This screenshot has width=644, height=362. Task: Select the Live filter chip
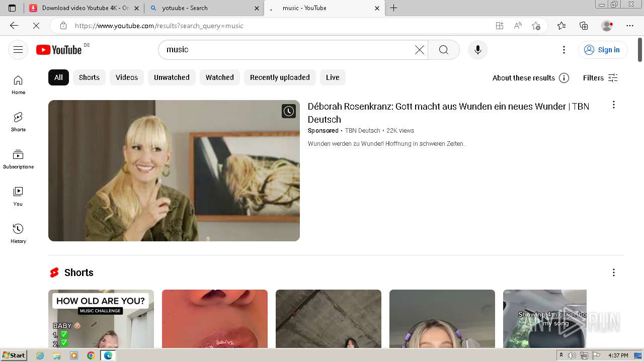tap(333, 77)
